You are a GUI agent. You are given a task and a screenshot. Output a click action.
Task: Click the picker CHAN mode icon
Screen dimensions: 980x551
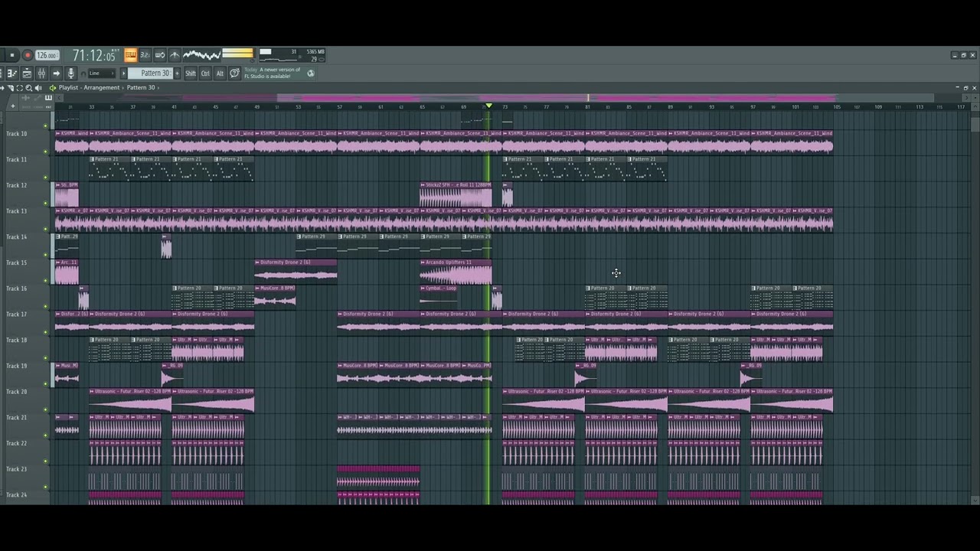(38, 98)
